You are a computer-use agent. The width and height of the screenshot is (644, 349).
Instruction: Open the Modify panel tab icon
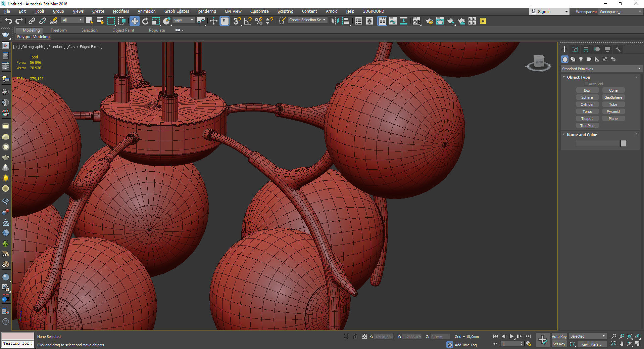[575, 49]
